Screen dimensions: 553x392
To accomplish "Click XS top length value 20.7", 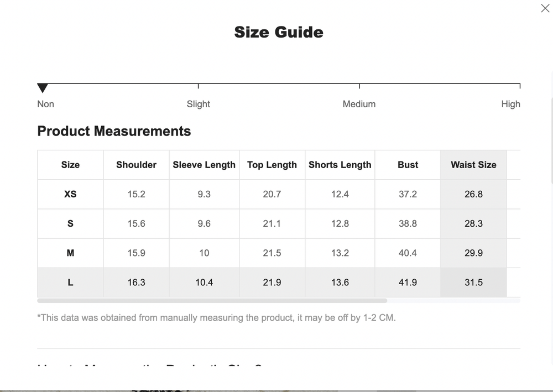I will (x=272, y=194).
